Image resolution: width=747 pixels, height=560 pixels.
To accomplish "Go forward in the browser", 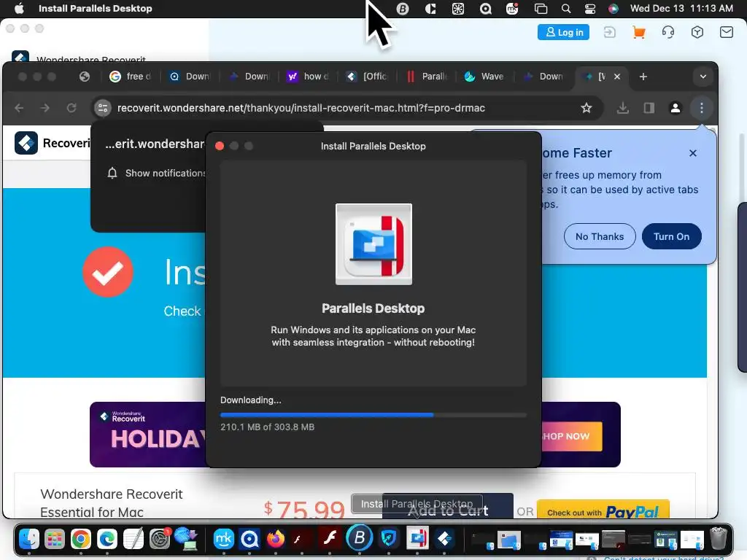I will tap(45, 108).
